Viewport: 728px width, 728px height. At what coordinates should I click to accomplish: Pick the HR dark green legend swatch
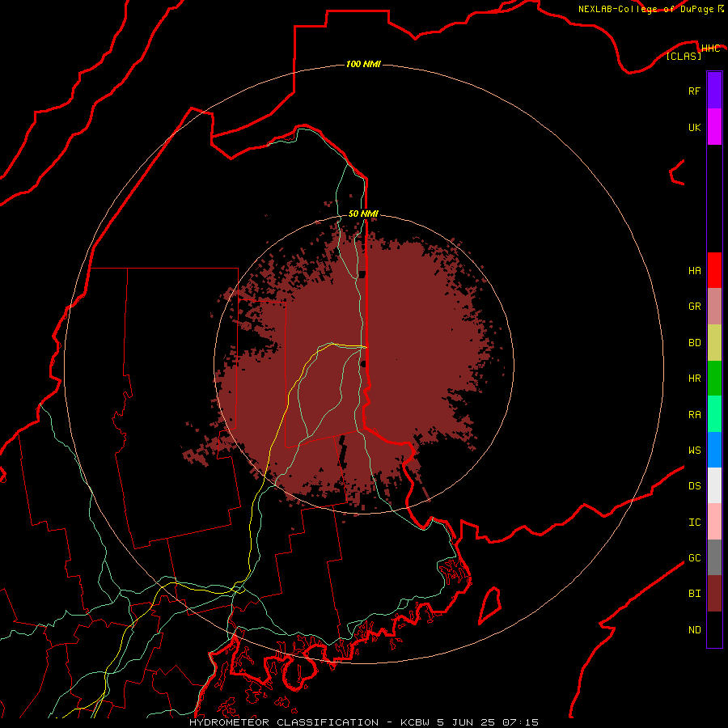coord(714,379)
